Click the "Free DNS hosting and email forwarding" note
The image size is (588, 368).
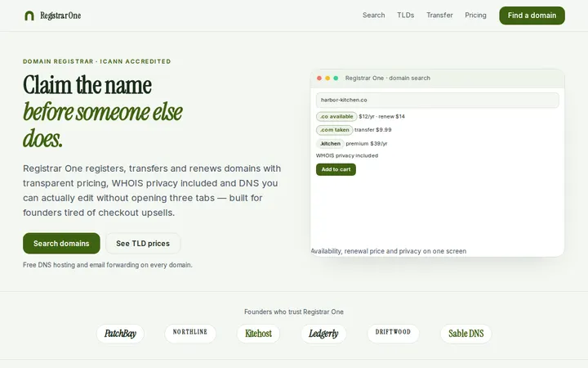pos(108,265)
